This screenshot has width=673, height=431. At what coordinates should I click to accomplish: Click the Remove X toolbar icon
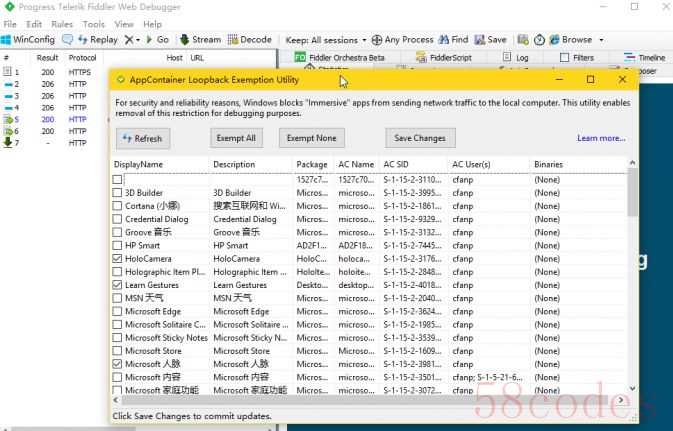[128, 40]
